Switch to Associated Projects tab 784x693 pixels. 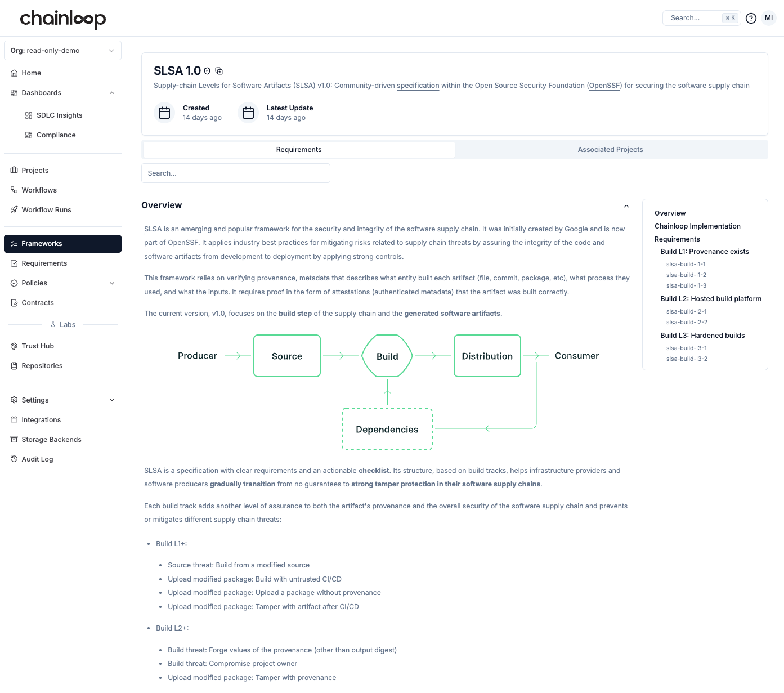[610, 150]
